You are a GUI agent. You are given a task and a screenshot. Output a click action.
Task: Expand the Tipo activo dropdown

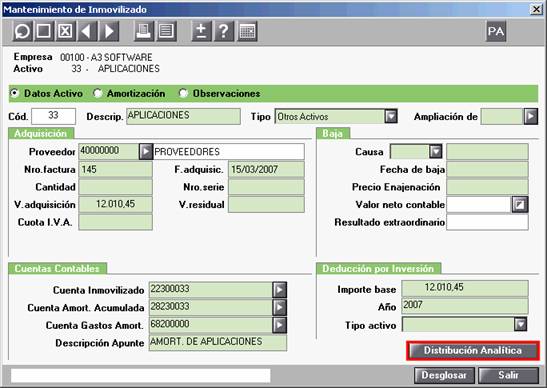[x=520, y=324]
